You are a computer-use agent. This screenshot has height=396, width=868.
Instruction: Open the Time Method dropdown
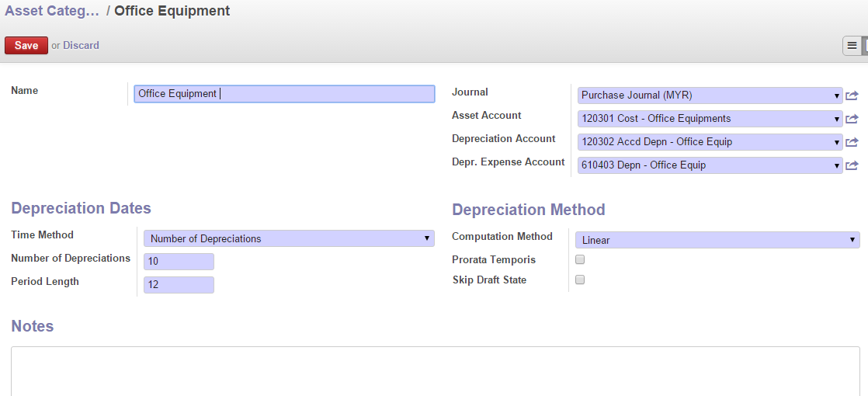[289, 238]
